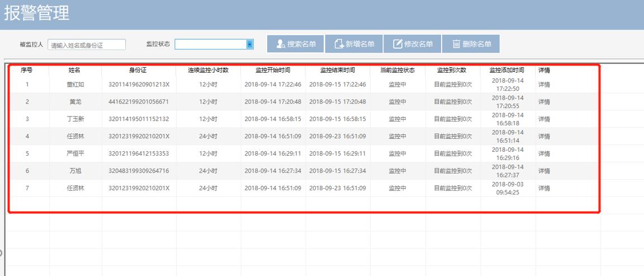The image size is (644, 276).
Task: Open 详情 link for 黄龙
Action: click(x=543, y=102)
